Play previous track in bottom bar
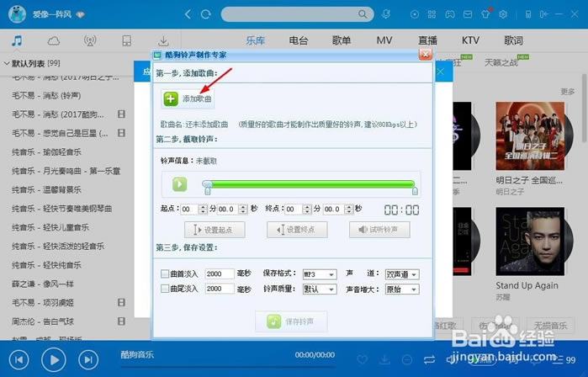588x377 pixels. point(19,359)
